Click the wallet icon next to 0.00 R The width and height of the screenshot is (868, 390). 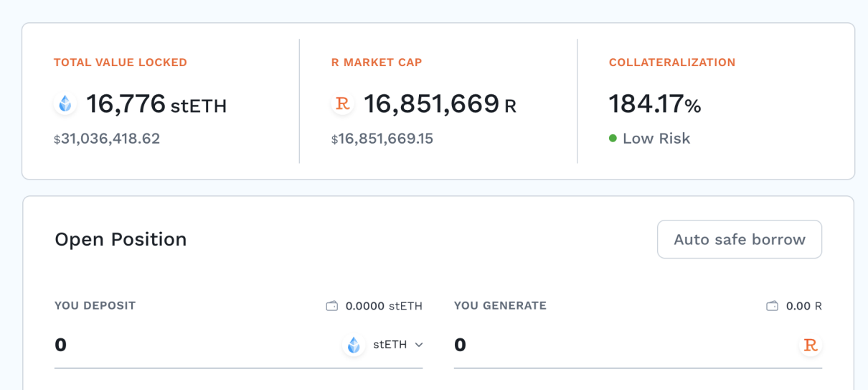772,306
